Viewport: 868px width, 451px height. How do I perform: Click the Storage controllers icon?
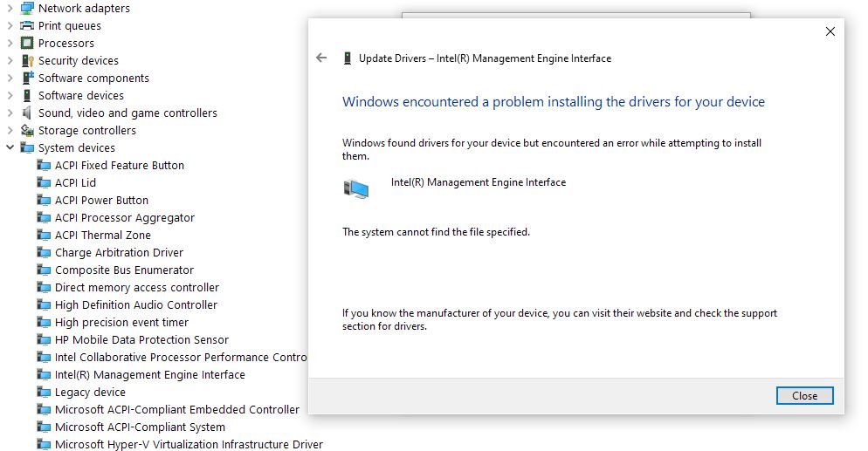[27, 131]
